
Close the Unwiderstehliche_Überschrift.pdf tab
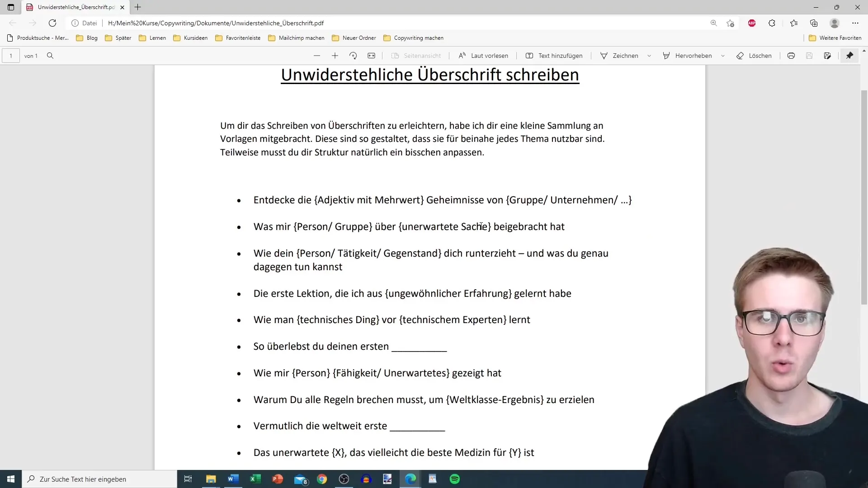click(122, 7)
